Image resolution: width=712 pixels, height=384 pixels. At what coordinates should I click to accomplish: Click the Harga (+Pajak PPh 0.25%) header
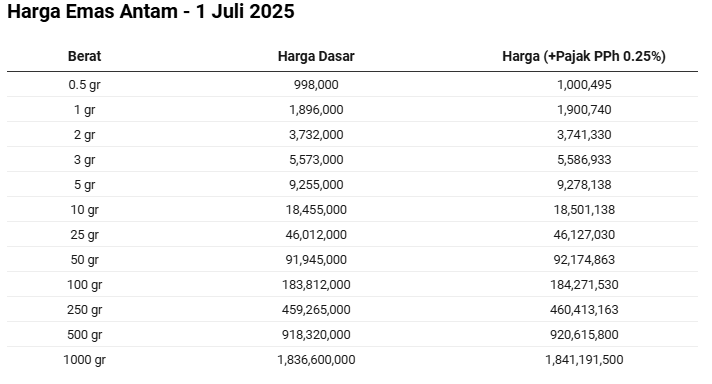(584, 56)
